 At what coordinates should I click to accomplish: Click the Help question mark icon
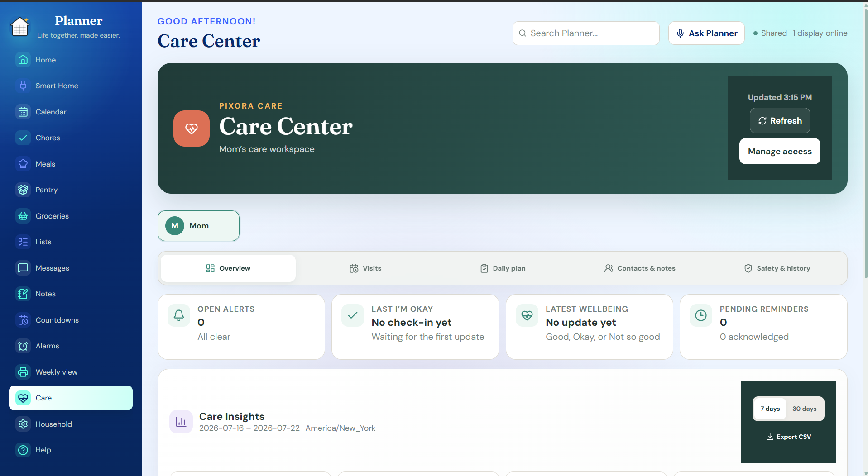[23, 450]
